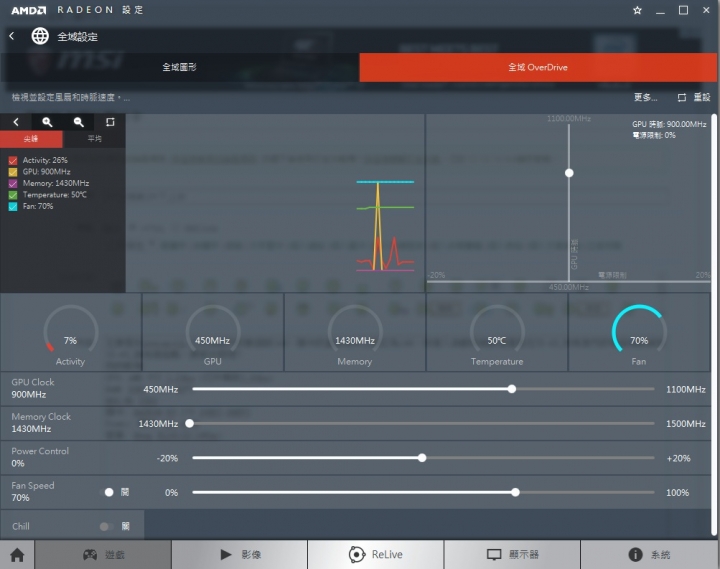Click the Memory Clock 1430MHz label
This screenshot has width=720, height=569.
click(41, 423)
